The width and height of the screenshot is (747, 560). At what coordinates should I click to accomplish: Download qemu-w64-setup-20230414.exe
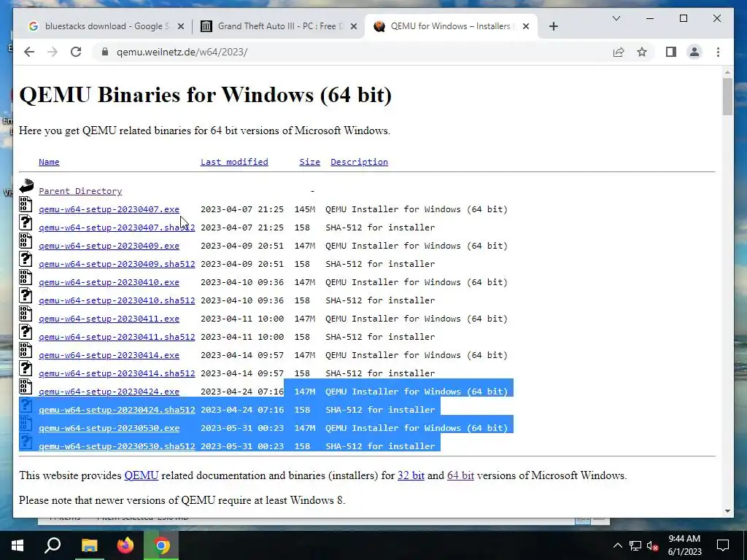109,355
